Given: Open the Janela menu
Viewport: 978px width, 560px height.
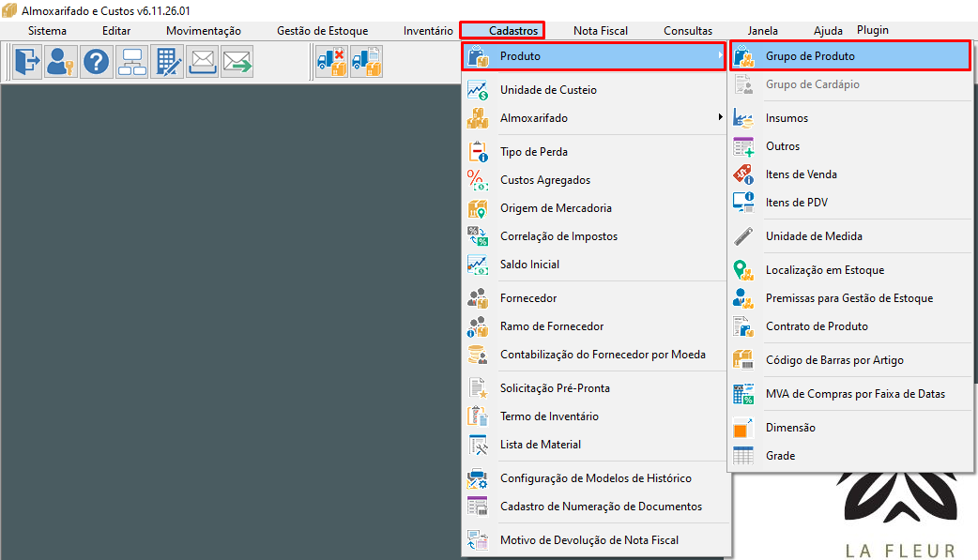Looking at the screenshot, I should [763, 31].
